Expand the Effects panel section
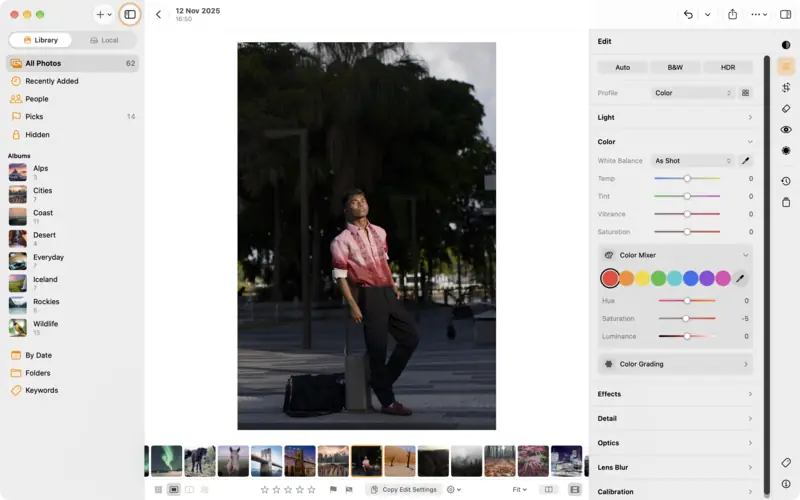Image resolution: width=800 pixels, height=500 pixels. [675, 394]
